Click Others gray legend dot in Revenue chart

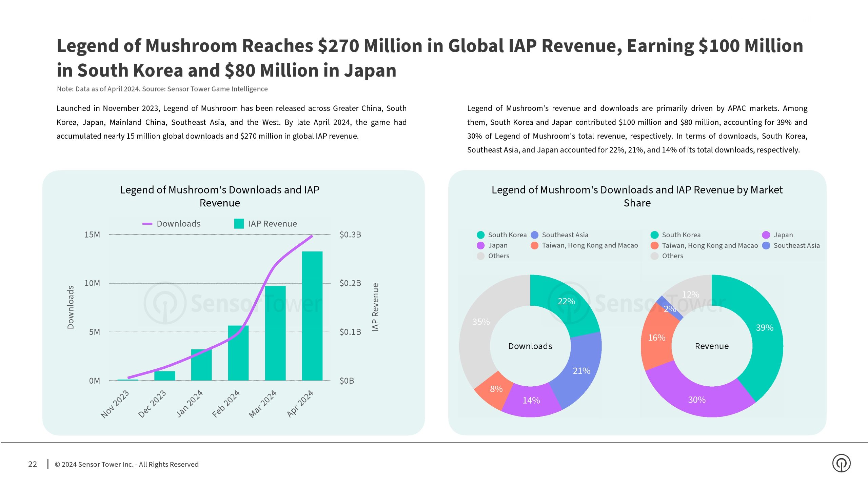point(654,256)
